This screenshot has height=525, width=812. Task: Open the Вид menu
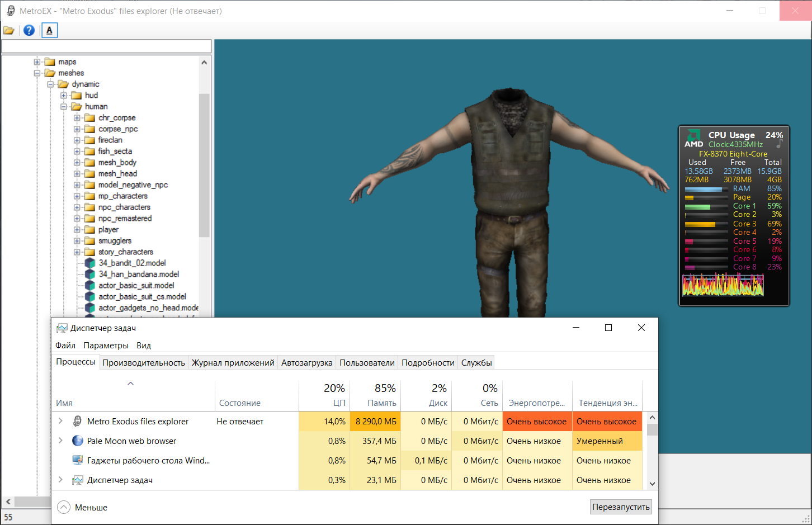pyautogui.click(x=144, y=346)
